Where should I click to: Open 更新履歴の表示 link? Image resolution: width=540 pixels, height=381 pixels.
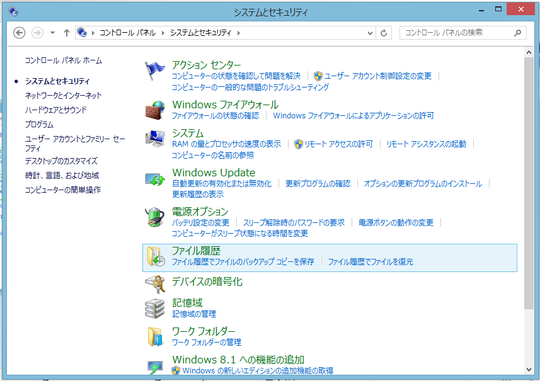click(x=198, y=194)
